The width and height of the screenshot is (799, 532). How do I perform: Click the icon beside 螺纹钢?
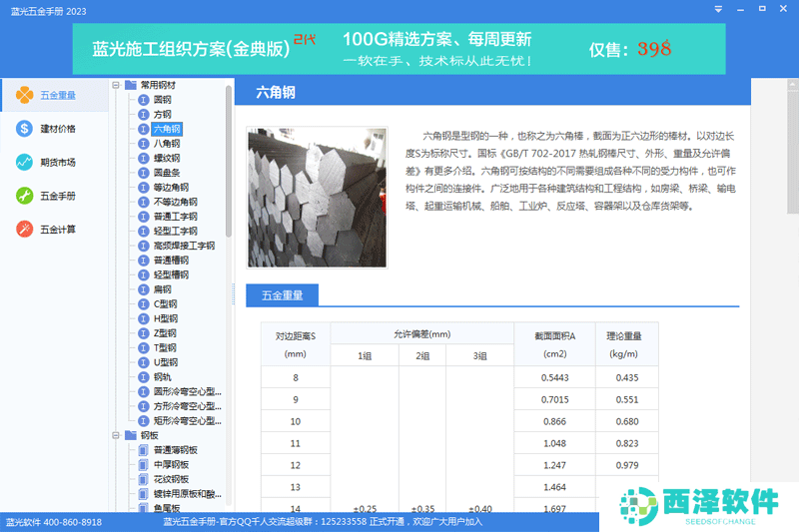point(144,159)
